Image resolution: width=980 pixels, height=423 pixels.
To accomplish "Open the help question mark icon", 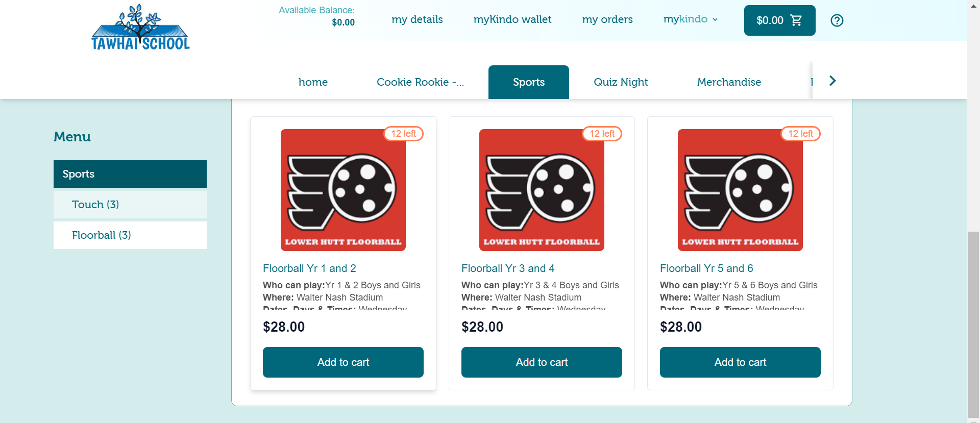I will [x=837, y=20].
